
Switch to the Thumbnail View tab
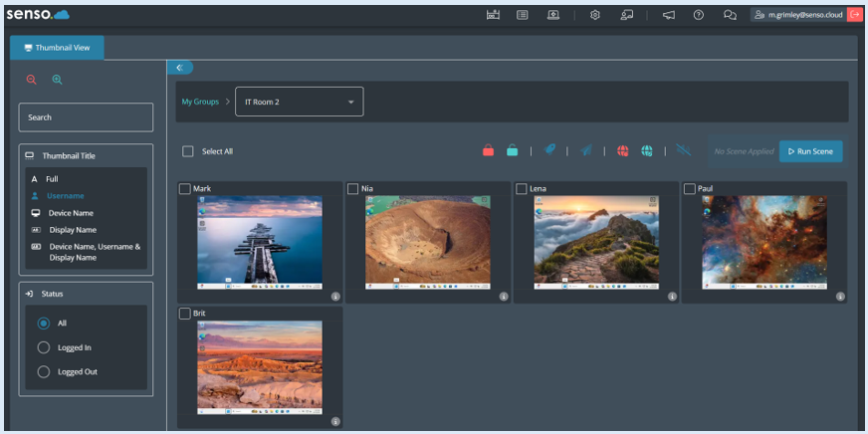coord(57,47)
